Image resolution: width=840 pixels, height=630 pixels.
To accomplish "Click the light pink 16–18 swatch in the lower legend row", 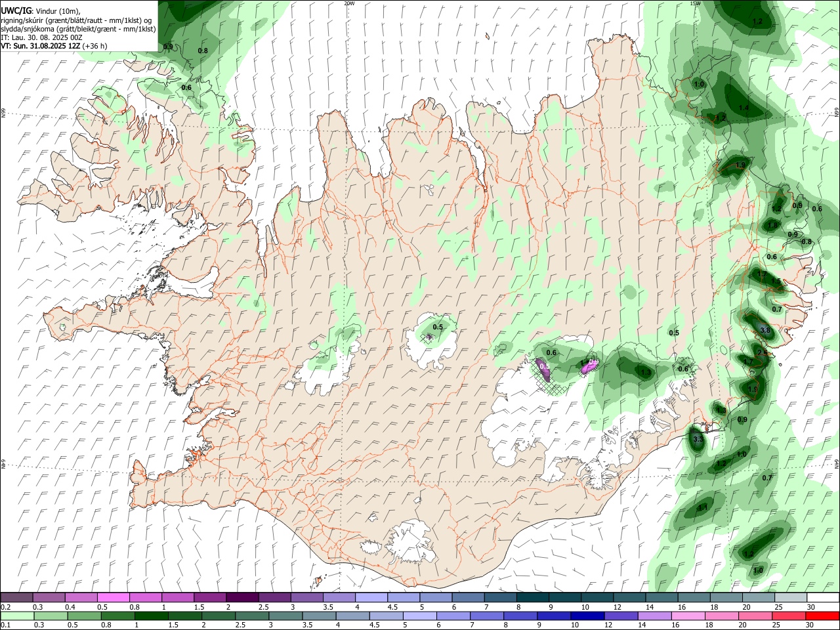I will pyautogui.click(x=688, y=616).
